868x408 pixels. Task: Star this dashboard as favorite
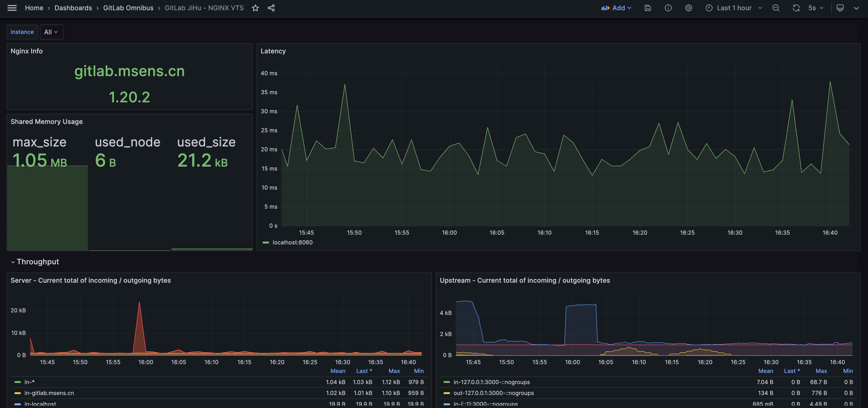coord(255,8)
